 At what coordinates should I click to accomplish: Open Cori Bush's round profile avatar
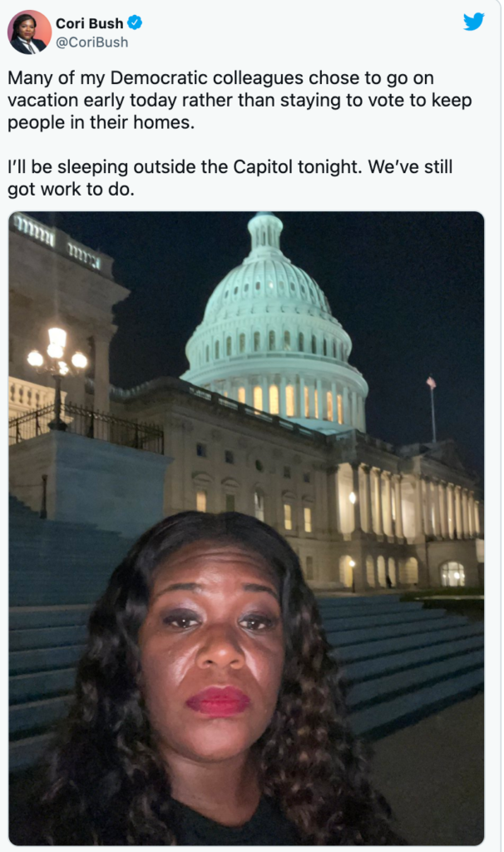click(x=29, y=32)
